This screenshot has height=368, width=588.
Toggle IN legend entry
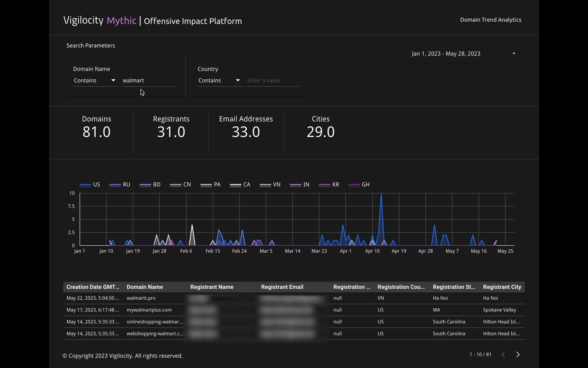coord(300,185)
